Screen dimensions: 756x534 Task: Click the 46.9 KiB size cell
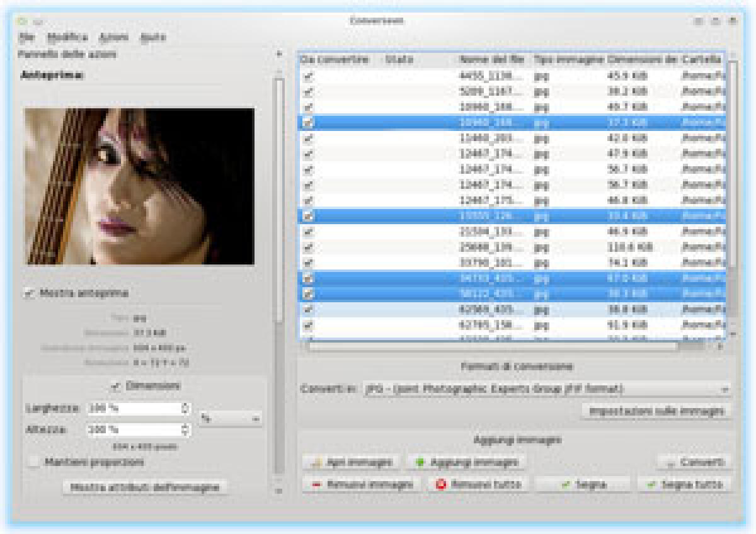[x=627, y=231]
